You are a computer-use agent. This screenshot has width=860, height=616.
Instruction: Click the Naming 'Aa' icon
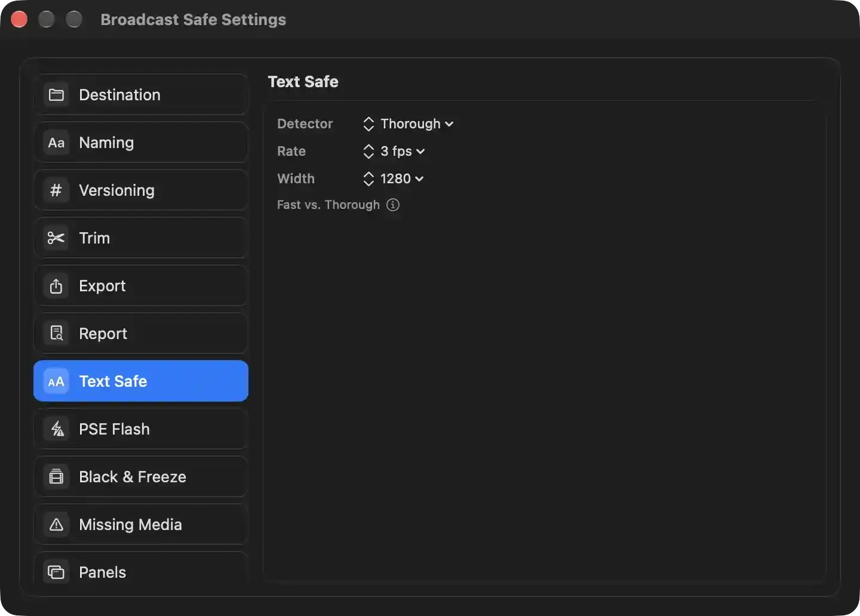[56, 143]
